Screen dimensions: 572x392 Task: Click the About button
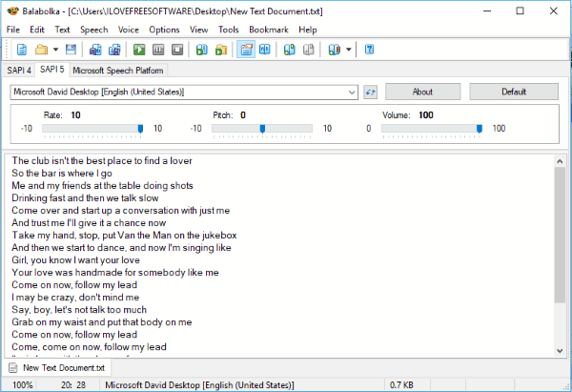422,92
